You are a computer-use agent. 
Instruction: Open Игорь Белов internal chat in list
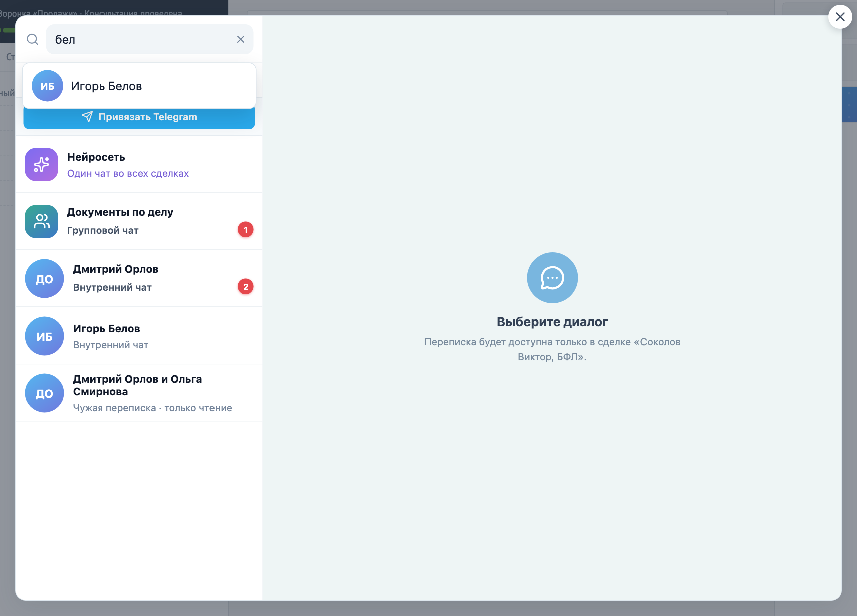[139, 336]
